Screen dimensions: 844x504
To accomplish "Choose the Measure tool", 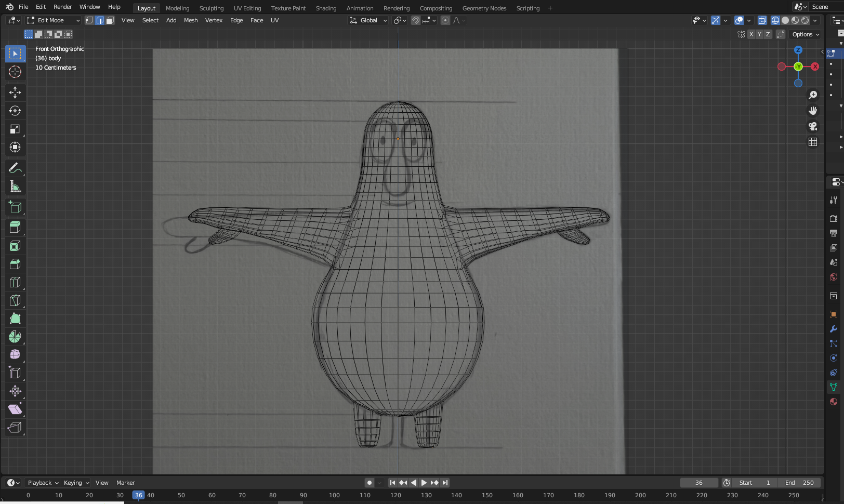I will 15,187.
